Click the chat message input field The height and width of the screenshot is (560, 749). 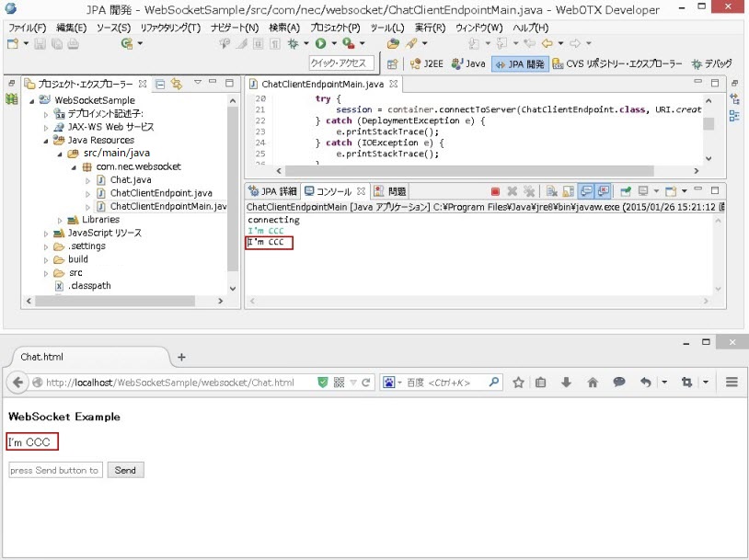coord(54,470)
